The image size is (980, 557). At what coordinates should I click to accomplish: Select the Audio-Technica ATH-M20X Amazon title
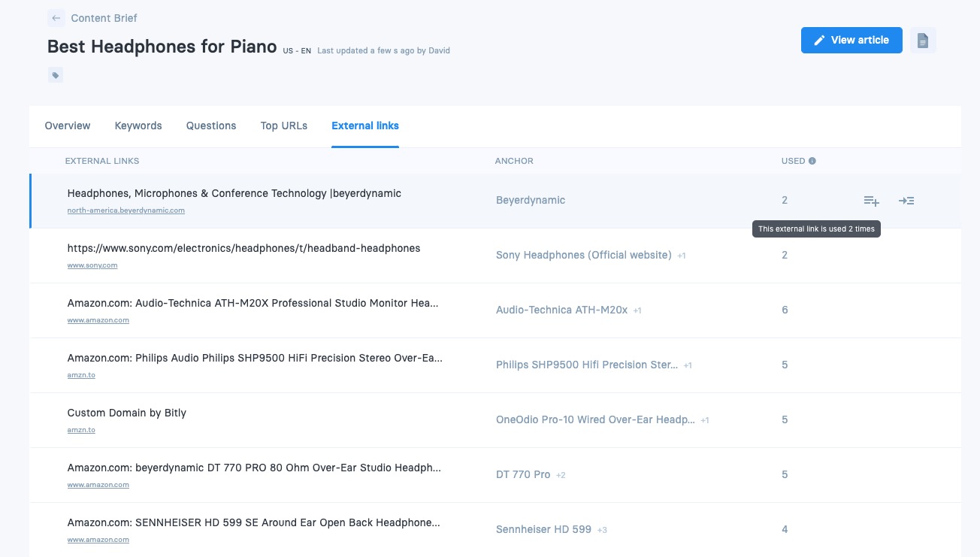click(x=253, y=303)
